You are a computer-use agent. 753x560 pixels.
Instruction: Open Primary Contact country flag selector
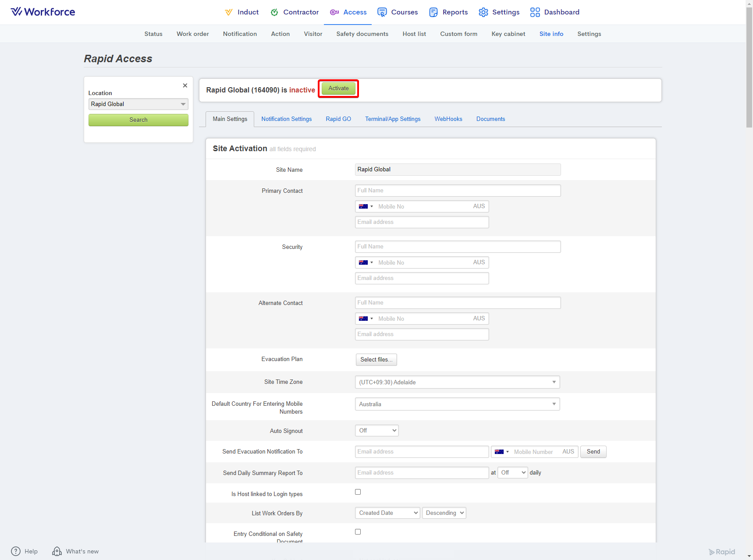coord(366,206)
